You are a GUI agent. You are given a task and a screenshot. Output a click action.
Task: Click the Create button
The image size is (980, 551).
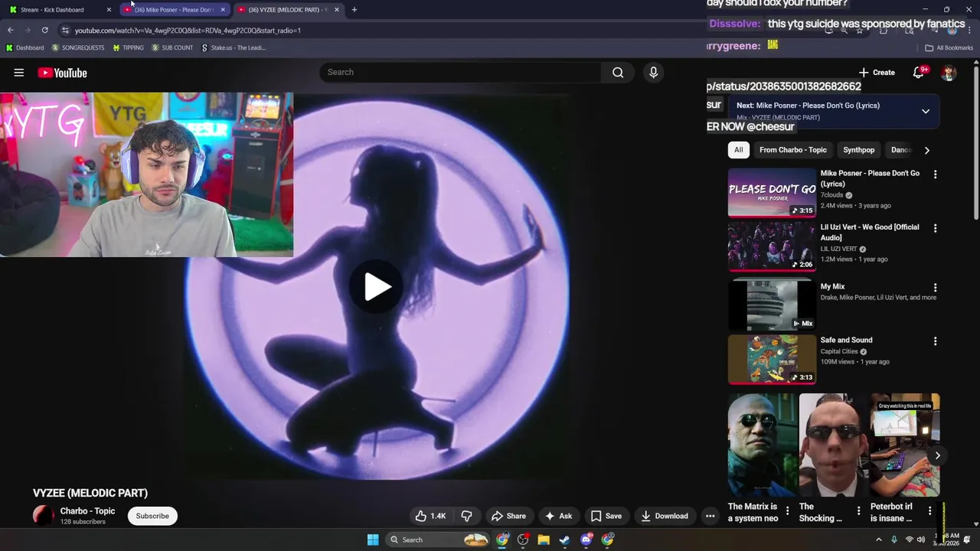(x=877, y=72)
